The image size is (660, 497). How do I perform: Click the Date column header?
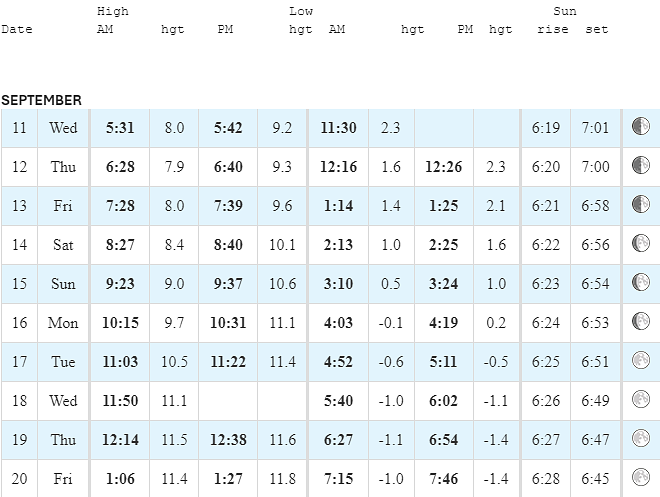click(x=17, y=29)
